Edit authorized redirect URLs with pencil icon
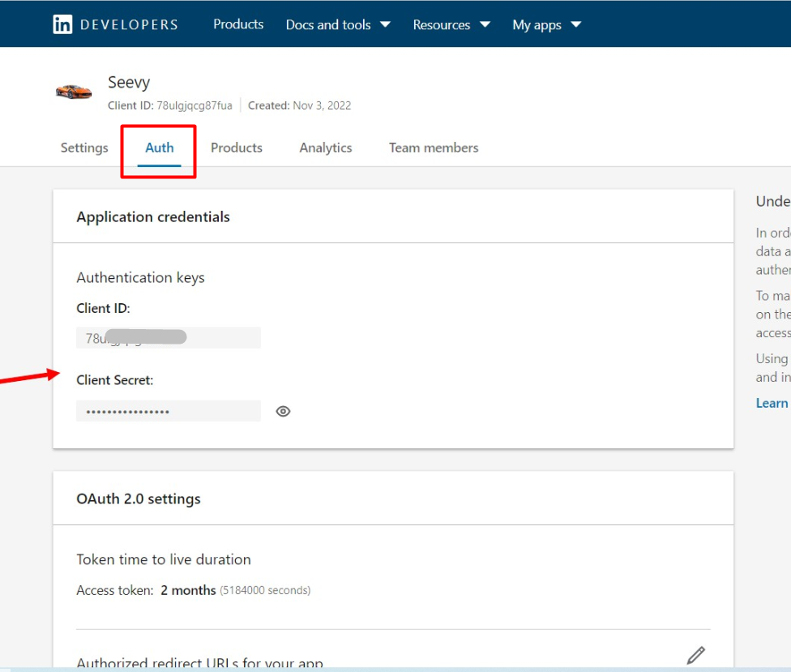The width and height of the screenshot is (791, 672). [695, 655]
